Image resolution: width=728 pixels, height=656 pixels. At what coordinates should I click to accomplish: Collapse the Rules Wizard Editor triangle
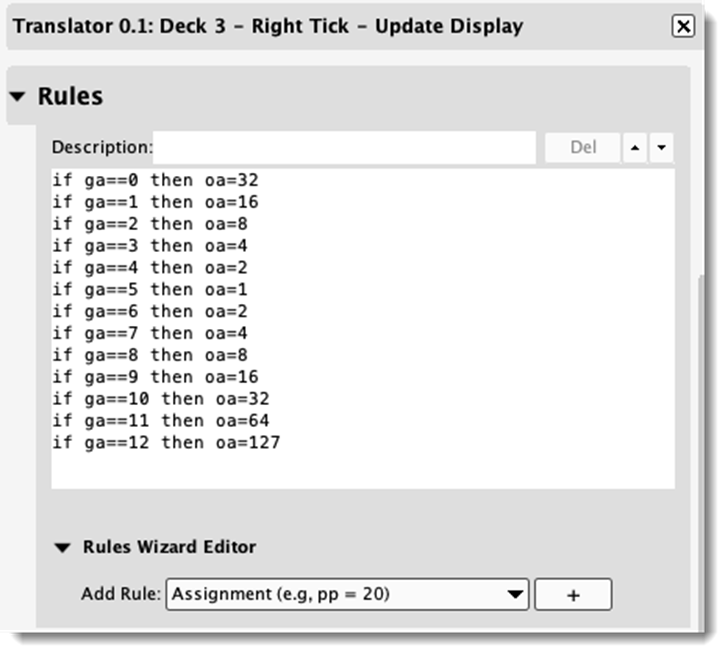coord(63,548)
